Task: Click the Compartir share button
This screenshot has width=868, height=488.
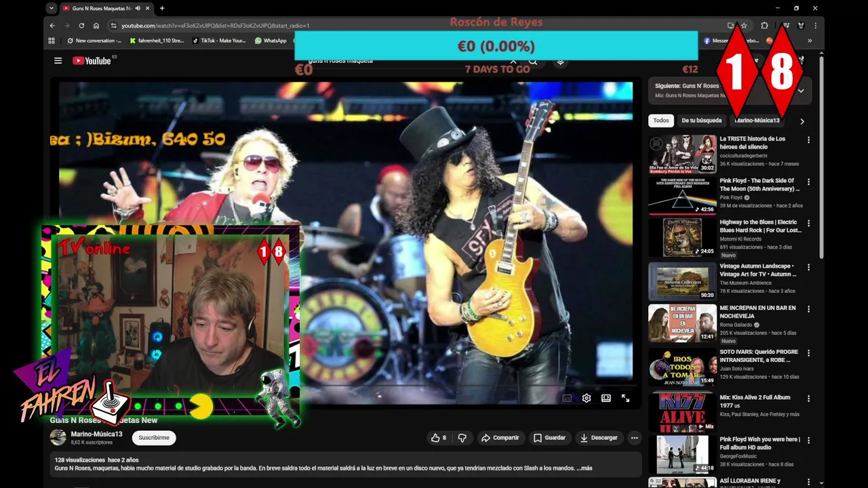Action: point(500,438)
